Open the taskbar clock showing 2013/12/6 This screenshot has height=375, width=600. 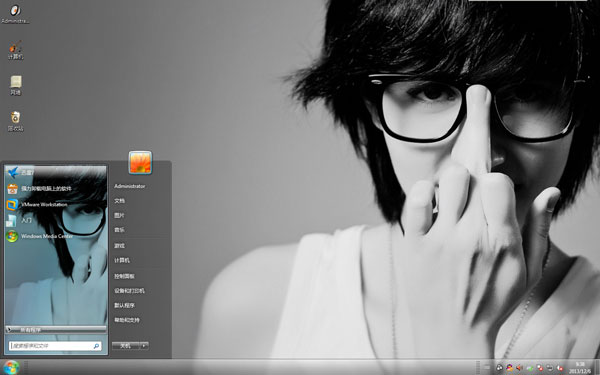click(x=579, y=367)
